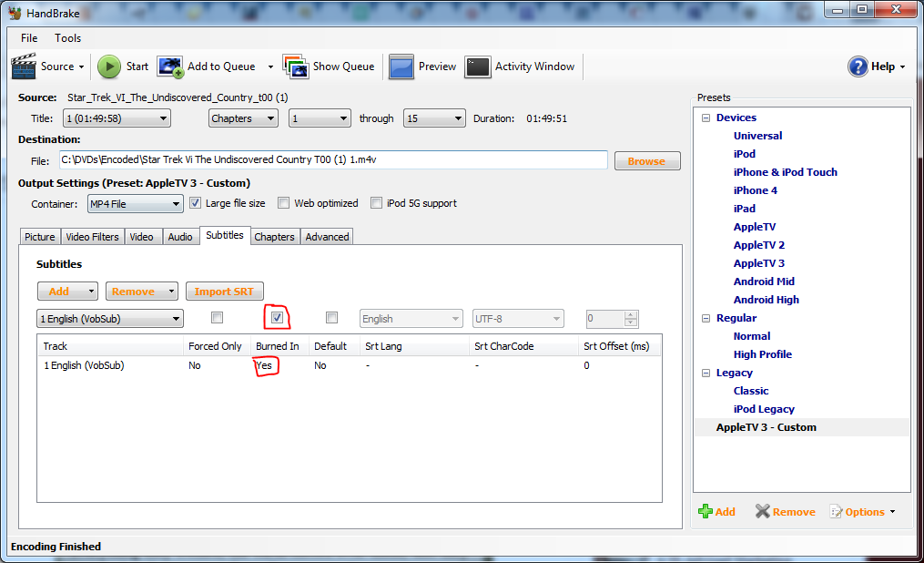Open the Srt Lang English dropdown
This screenshot has height=563, width=924.
pos(411,319)
